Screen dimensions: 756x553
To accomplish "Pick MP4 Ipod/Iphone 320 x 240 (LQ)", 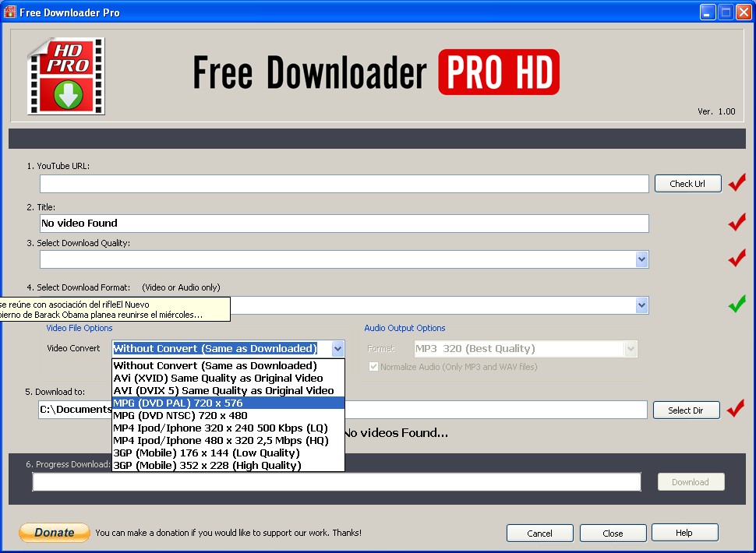I will (x=228, y=428).
